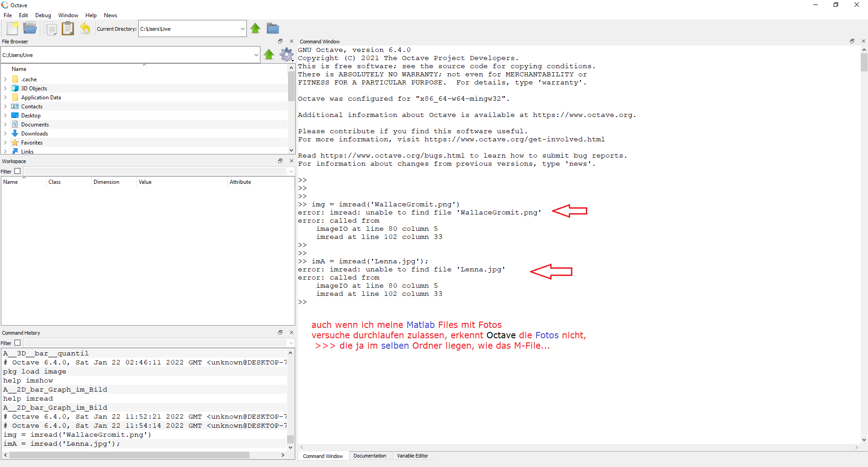Click the Open File folder icon
The image size is (868, 467).
click(30, 28)
